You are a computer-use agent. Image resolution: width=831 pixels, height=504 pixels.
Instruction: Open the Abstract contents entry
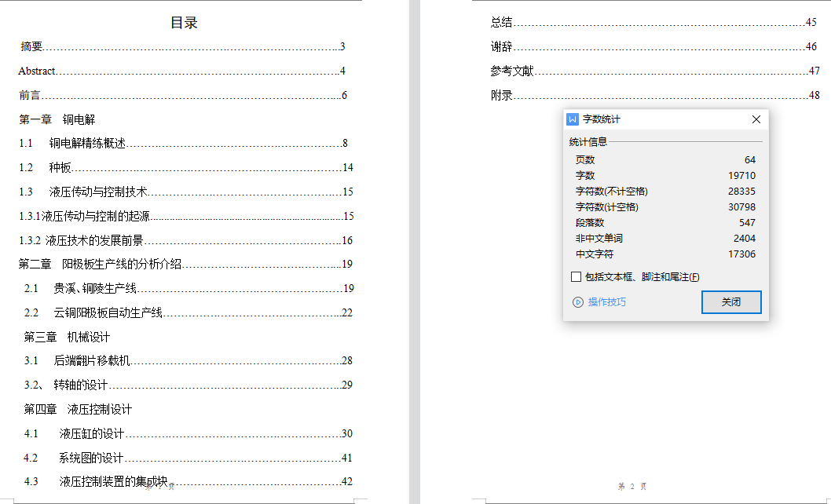point(37,71)
